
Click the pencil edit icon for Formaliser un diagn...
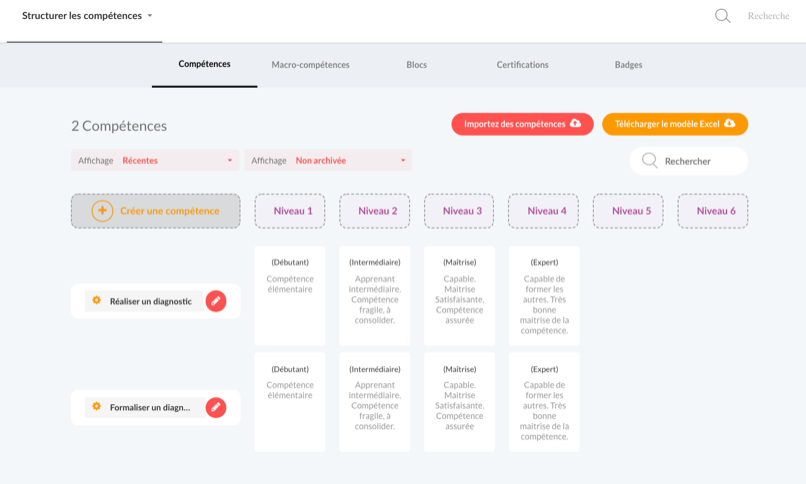click(216, 407)
